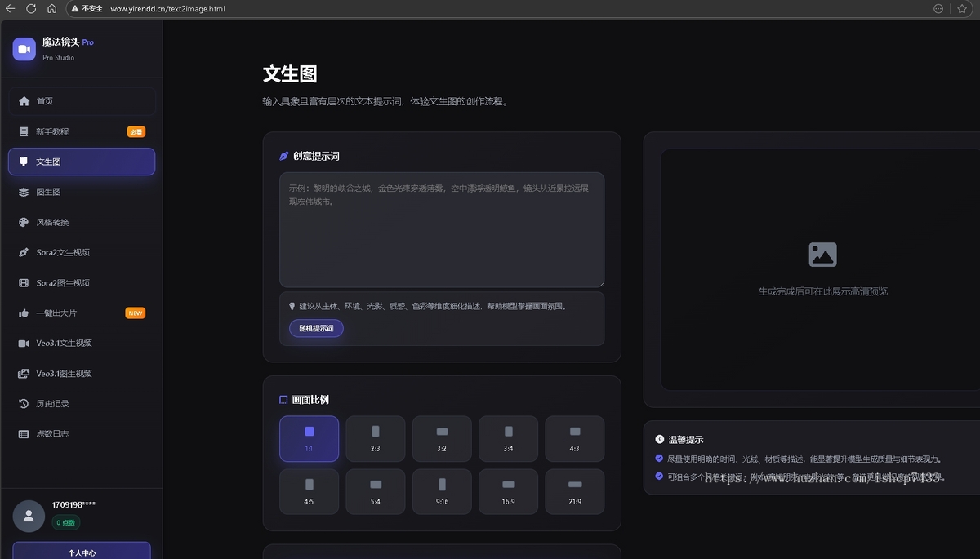Click the user avatar icon in the sidebar
The width and height of the screenshot is (980, 559).
[29, 516]
